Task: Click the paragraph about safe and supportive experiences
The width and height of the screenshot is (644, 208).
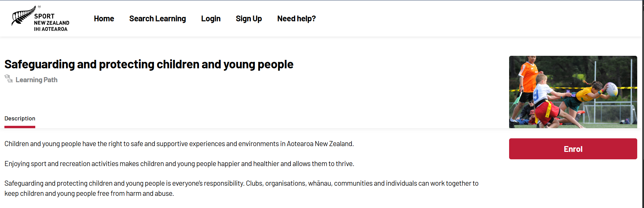Action: [179, 144]
